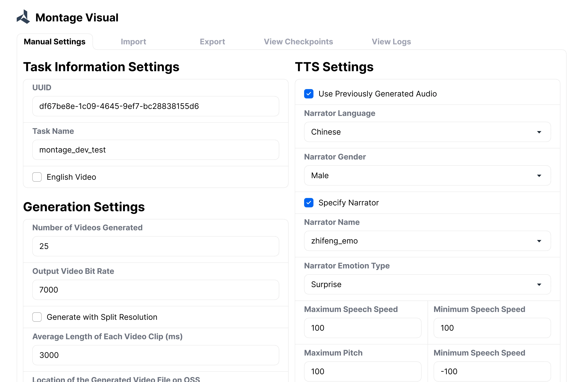Viewport: 588px width, 382px height.
Task: Click the Output Video Bit Rate field
Action: pyautogui.click(x=156, y=290)
